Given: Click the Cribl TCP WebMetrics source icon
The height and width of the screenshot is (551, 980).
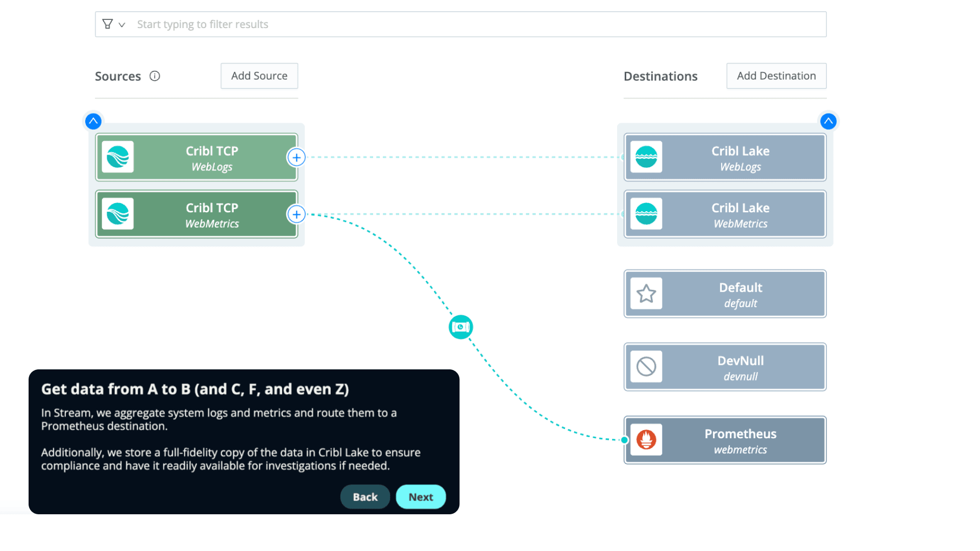Looking at the screenshot, I should (118, 214).
